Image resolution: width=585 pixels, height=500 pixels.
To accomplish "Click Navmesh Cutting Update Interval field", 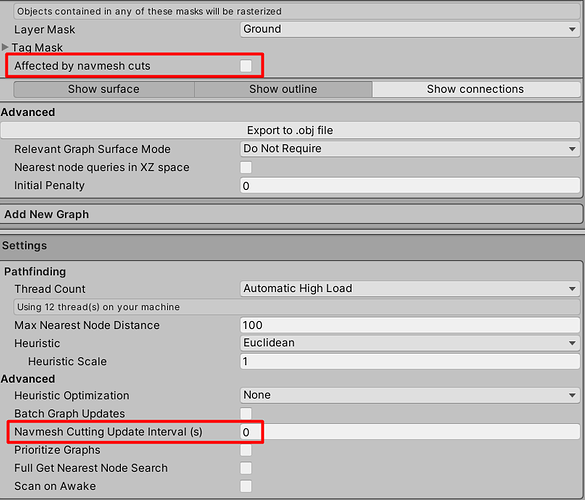I will point(410,432).
